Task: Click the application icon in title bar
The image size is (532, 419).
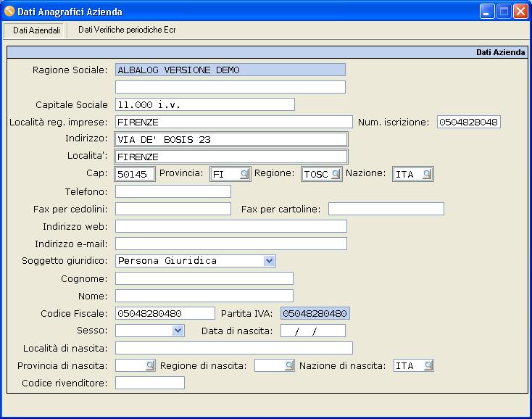Action: (9, 11)
